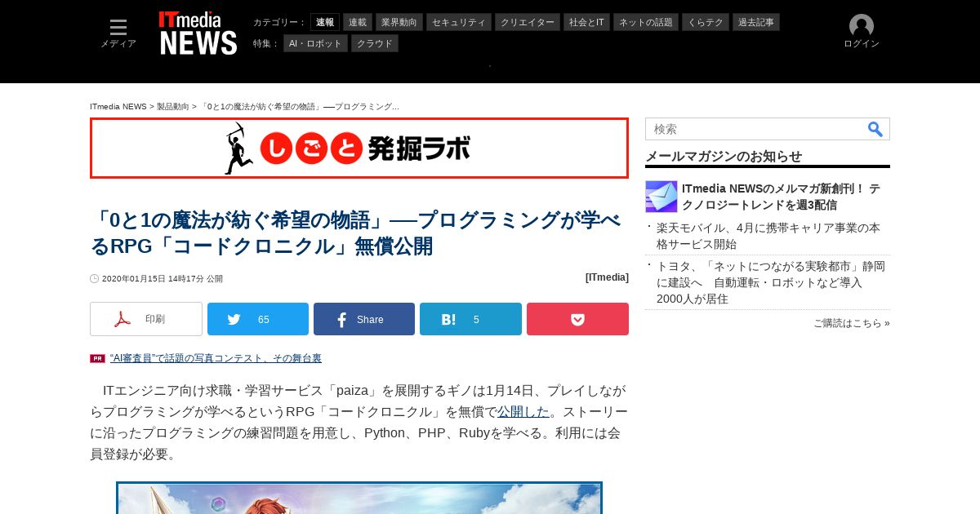Open the AI審査員 写真コンテスト PR link
The height and width of the screenshot is (514, 980).
pyautogui.click(x=216, y=358)
